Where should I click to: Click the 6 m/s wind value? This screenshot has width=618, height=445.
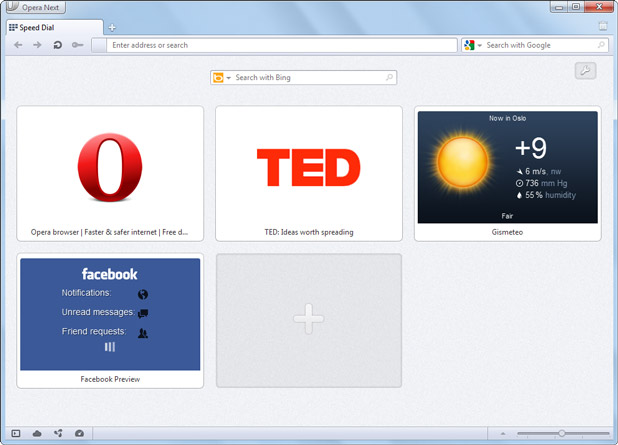(536, 171)
